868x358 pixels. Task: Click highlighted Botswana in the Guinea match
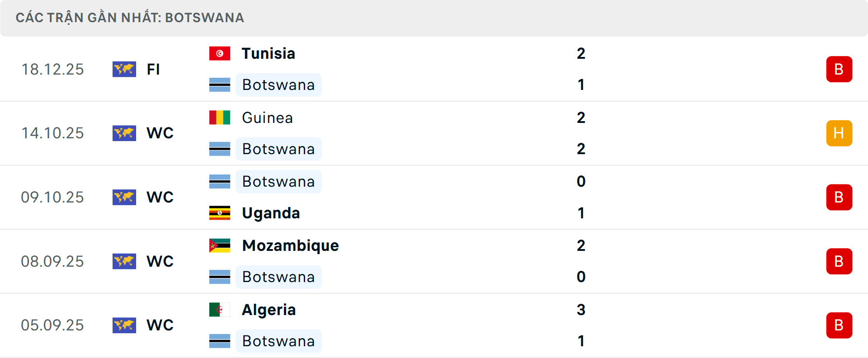(278, 149)
